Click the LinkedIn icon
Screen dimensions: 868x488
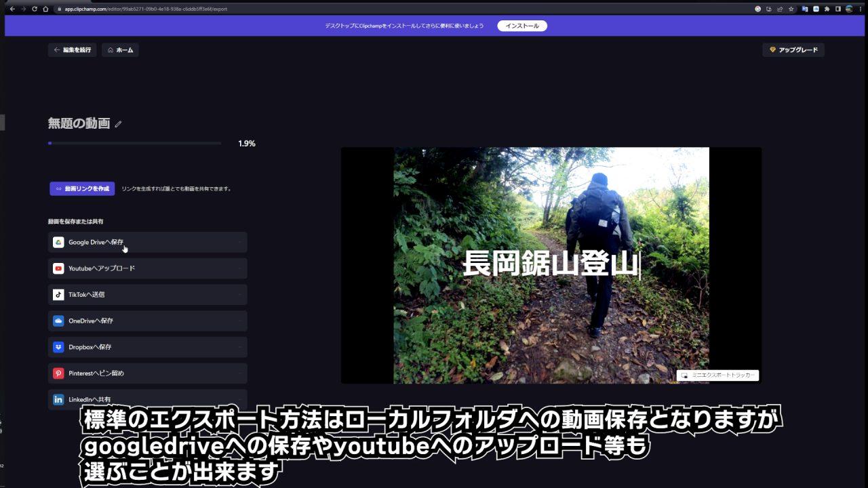point(58,399)
